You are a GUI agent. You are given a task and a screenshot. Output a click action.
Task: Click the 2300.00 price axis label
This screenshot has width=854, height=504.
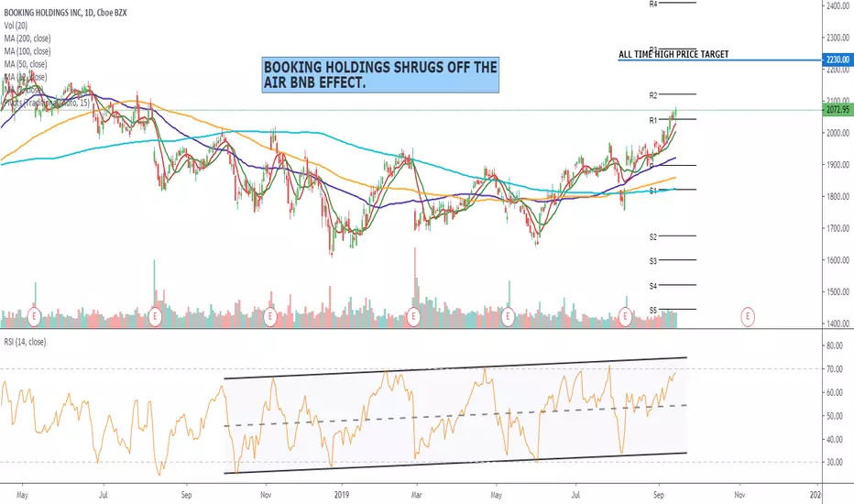[838, 38]
